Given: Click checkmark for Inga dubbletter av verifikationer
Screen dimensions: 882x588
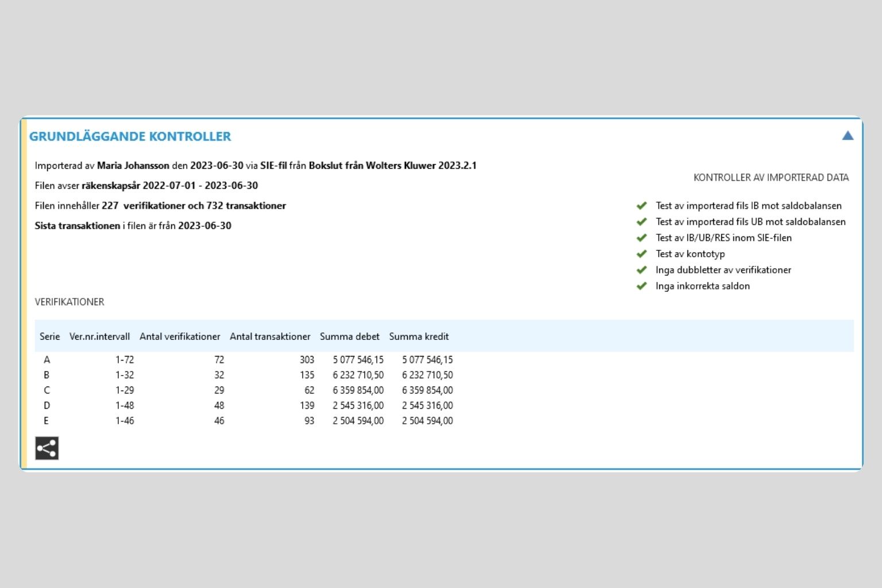Looking at the screenshot, I should [641, 270].
